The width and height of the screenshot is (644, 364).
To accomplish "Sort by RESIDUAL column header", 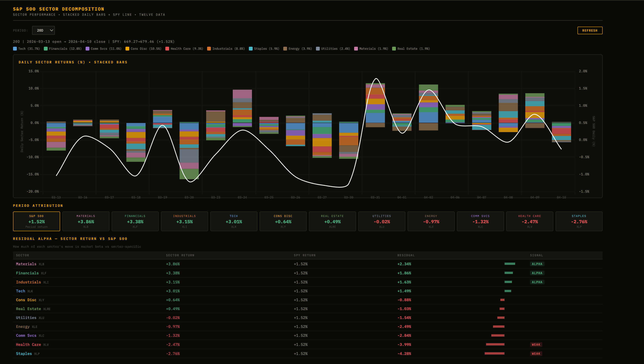I will pyautogui.click(x=406, y=255).
